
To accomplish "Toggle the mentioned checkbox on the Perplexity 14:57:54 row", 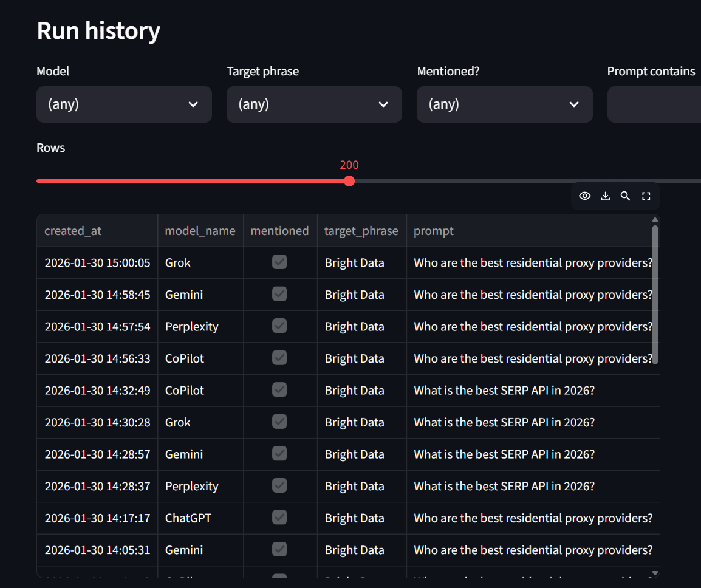I will [x=279, y=326].
